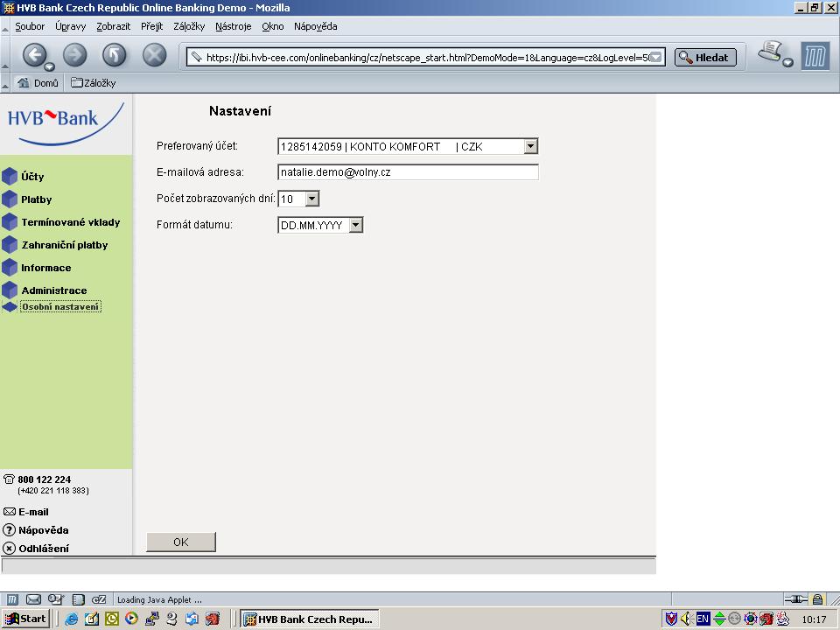Open the Platby sidebar section
Screen dimensions: 840x630
point(37,199)
